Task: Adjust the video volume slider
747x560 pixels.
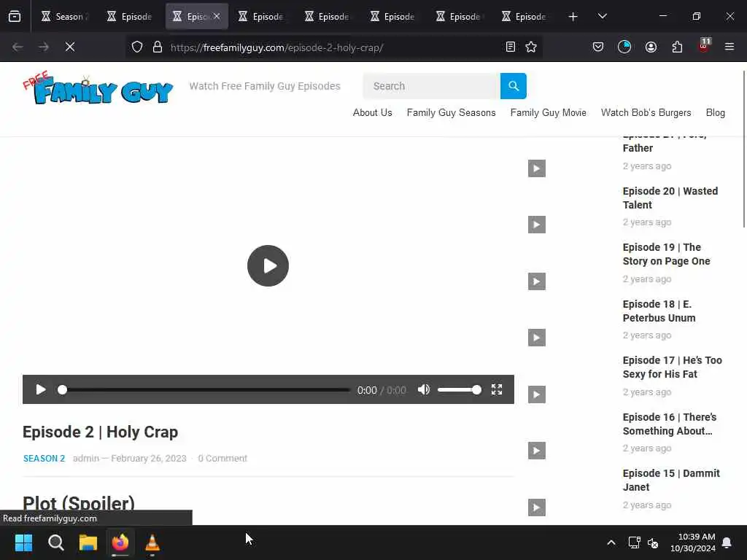Action: [460, 390]
